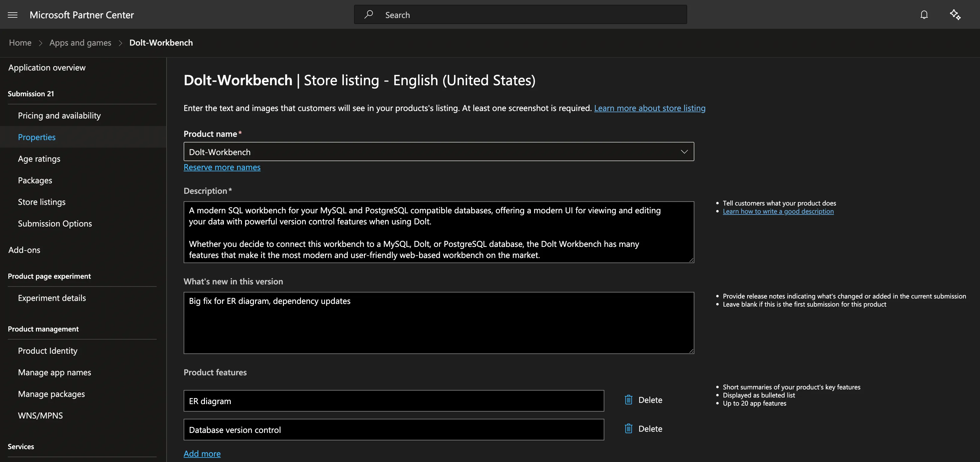Click into the Description text area
The image size is (980, 462).
point(438,232)
